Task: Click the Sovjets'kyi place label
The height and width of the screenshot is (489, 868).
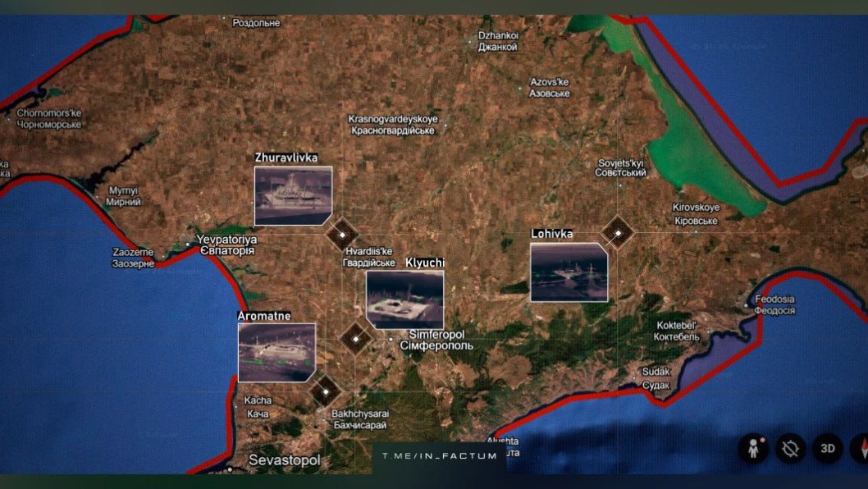Action: (x=620, y=168)
